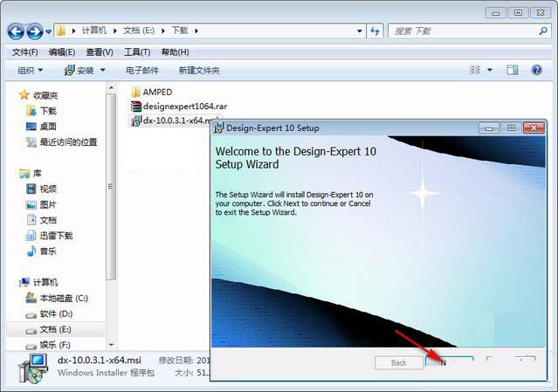Screen dimensions: 558x392
Task: Refresh the Explorer folder view
Action: pos(375,31)
